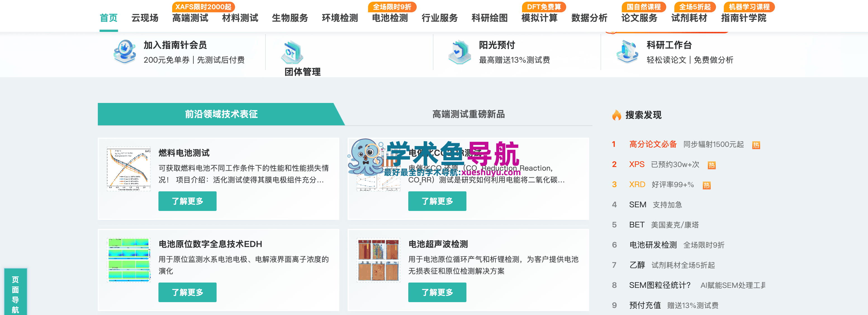Click the 团体管理 document icon
The width and height of the screenshot is (868, 315).
click(x=292, y=52)
